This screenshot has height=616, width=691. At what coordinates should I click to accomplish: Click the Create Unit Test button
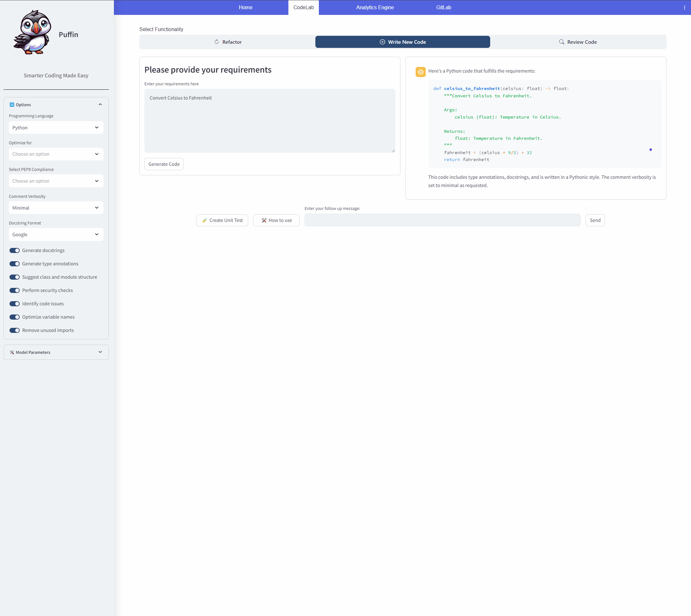coord(222,220)
